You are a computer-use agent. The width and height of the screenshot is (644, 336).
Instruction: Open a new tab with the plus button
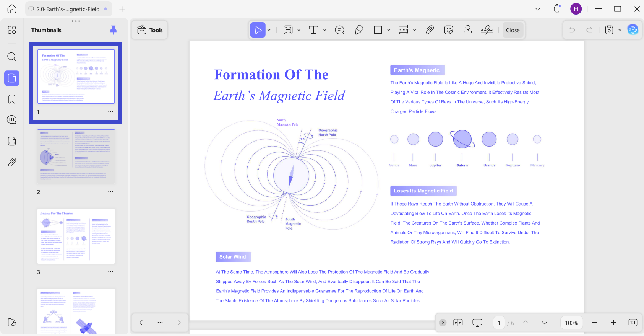click(x=122, y=9)
